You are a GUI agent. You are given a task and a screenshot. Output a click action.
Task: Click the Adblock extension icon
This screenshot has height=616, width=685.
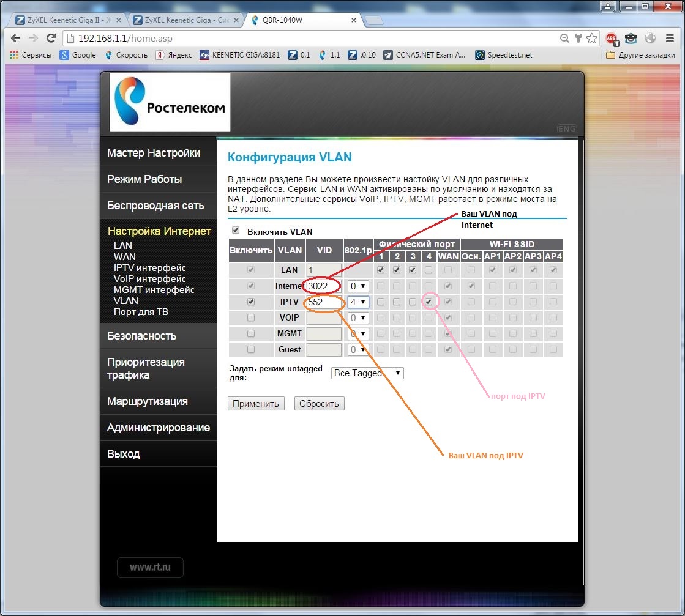pyautogui.click(x=613, y=39)
